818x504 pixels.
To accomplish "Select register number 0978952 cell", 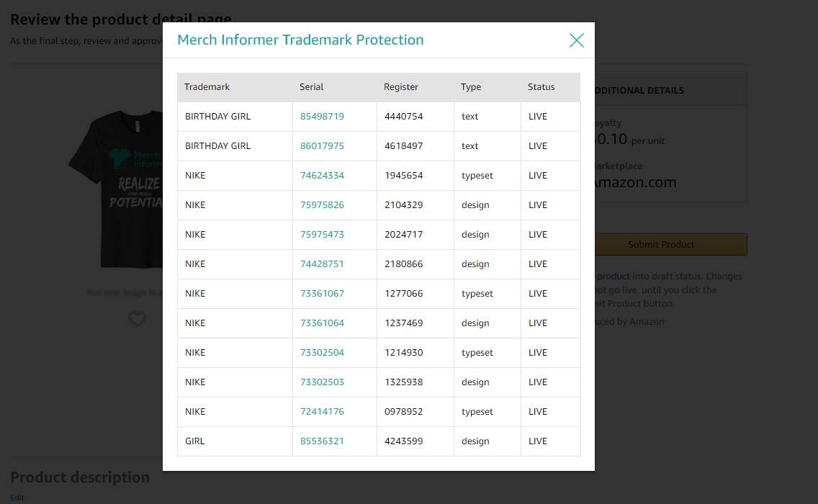I will tap(415, 412).
